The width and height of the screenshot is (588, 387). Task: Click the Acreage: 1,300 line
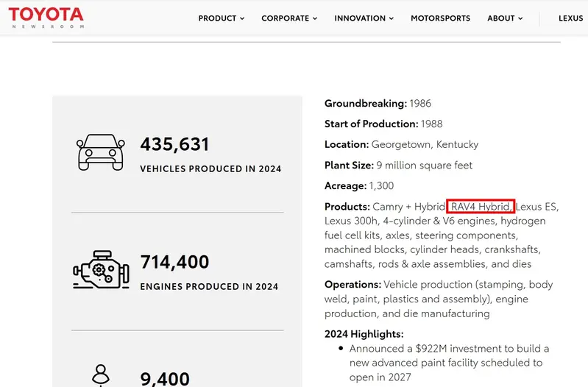[359, 186]
